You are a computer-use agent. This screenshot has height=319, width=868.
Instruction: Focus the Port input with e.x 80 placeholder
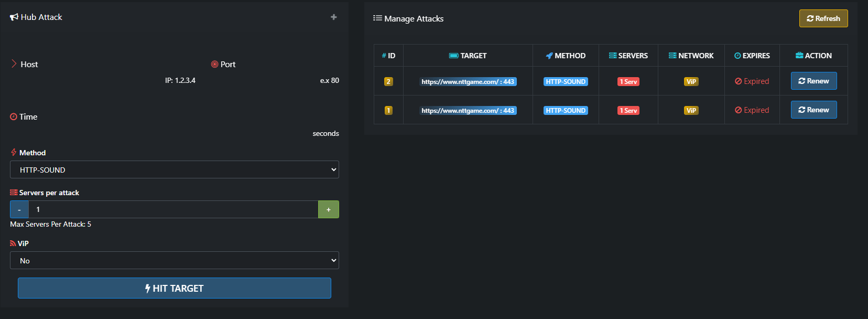pos(275,80)
